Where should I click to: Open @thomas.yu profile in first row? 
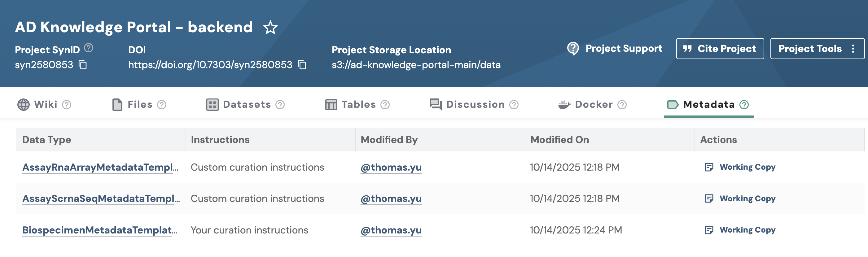click(x=391, y=168)
